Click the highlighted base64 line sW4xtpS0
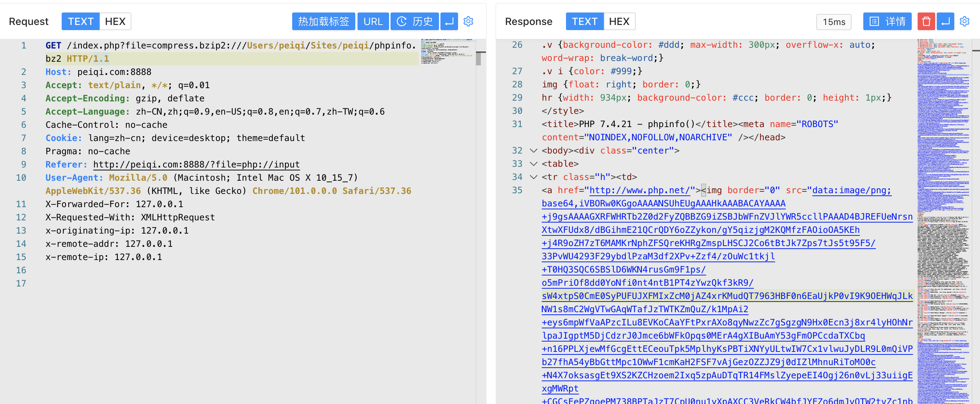 727,296
